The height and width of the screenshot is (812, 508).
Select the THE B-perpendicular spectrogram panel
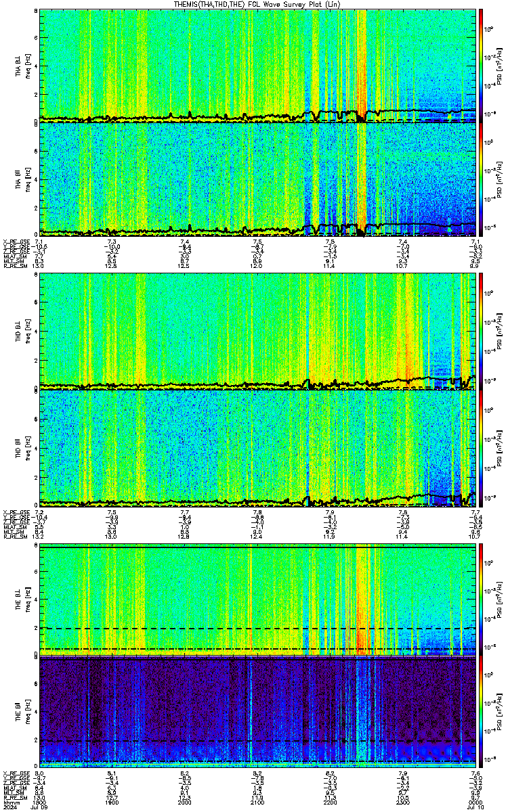click(257, 600)
